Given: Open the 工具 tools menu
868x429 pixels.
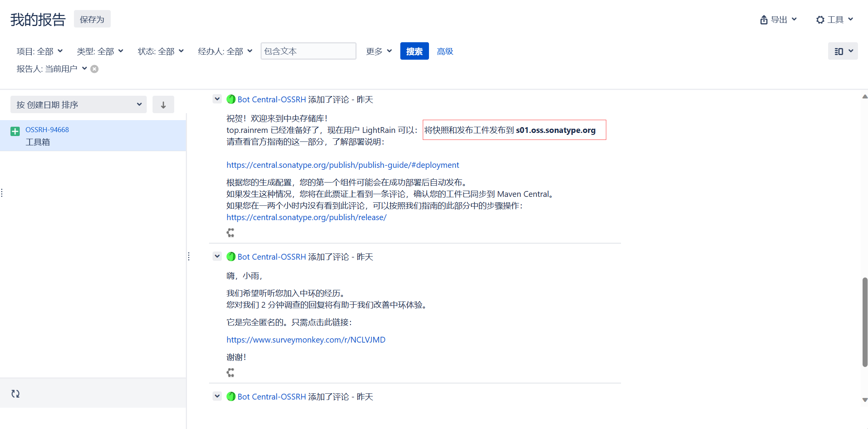Looking at the screenshot, I should pyautogui.click(x=835, y=19).
